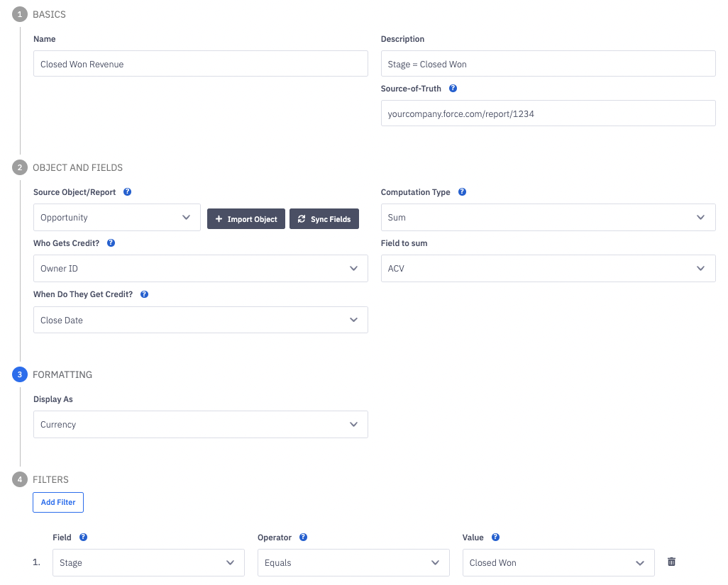728x585 pixels.
Task: Expand the Computation Type Sum dropdown
Action: pyautogui.click(x=548, y=218)
